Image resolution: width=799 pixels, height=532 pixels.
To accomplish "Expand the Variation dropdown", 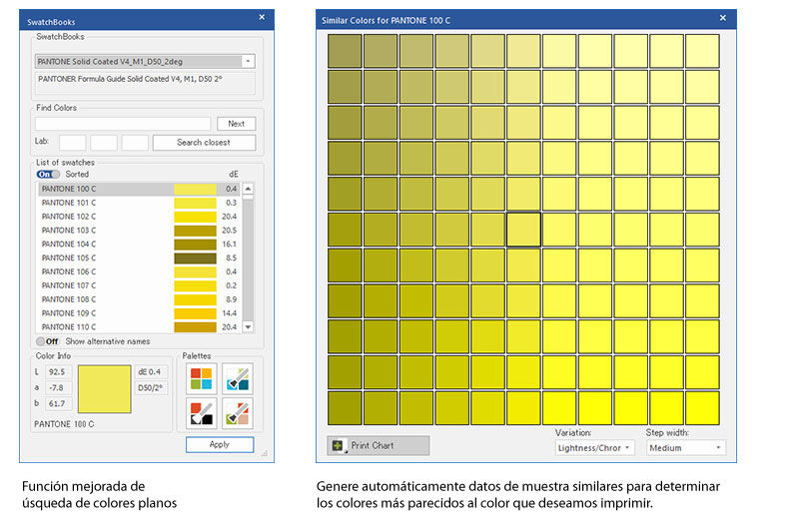I will coord(594,448).
